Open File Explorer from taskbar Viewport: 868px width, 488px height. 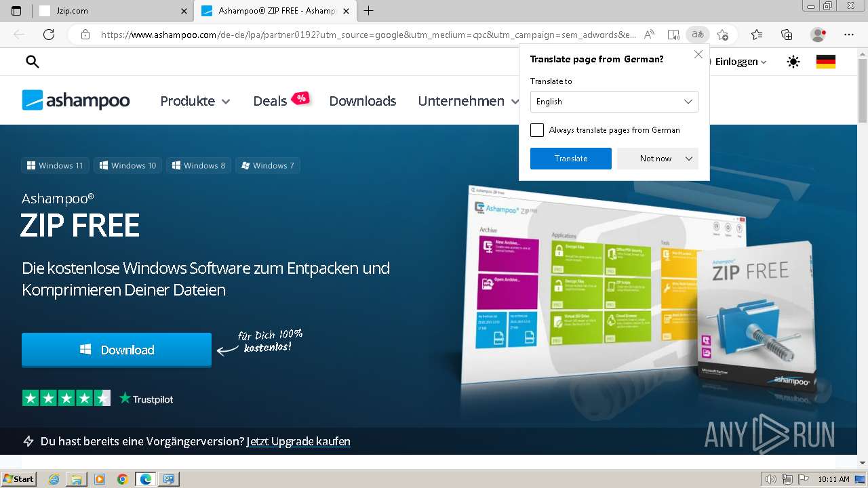[x=77, y=479]
